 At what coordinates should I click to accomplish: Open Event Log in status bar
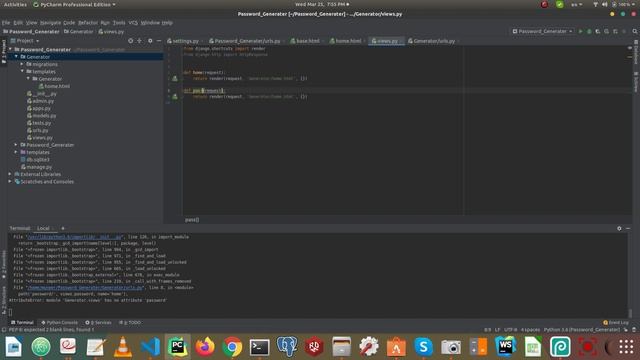point(616,322)
